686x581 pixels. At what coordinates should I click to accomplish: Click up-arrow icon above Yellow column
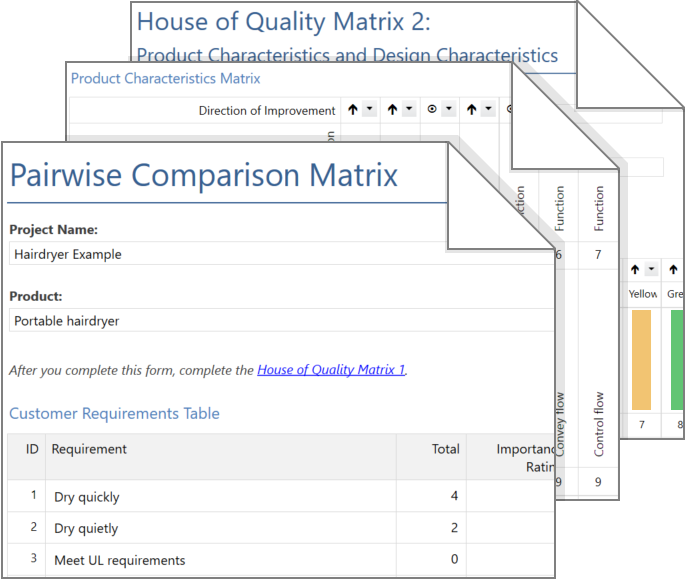(633, 269)
